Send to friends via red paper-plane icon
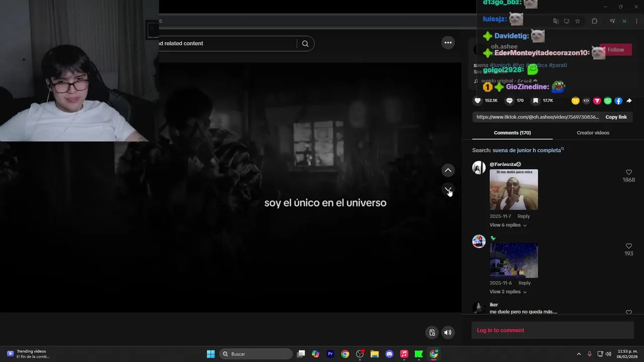The image size is (644, 362). (x=597, y=101)
